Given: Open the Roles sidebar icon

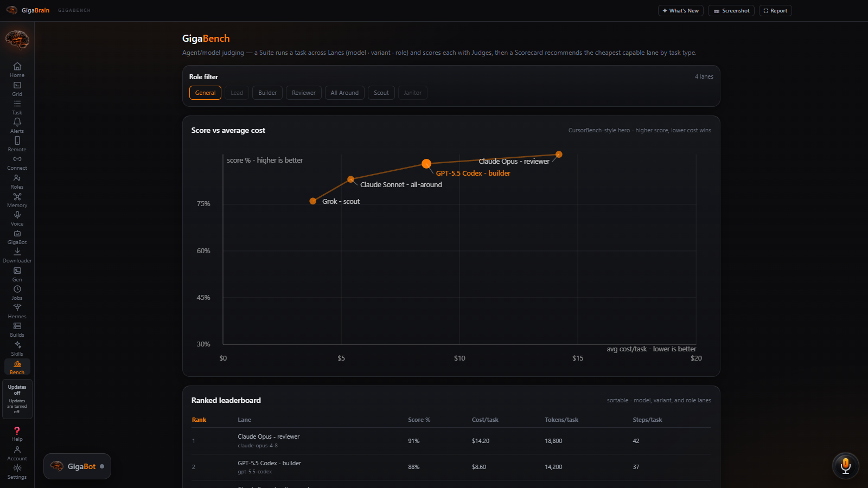Looking at the screenshot, I should tap(17, 181).
